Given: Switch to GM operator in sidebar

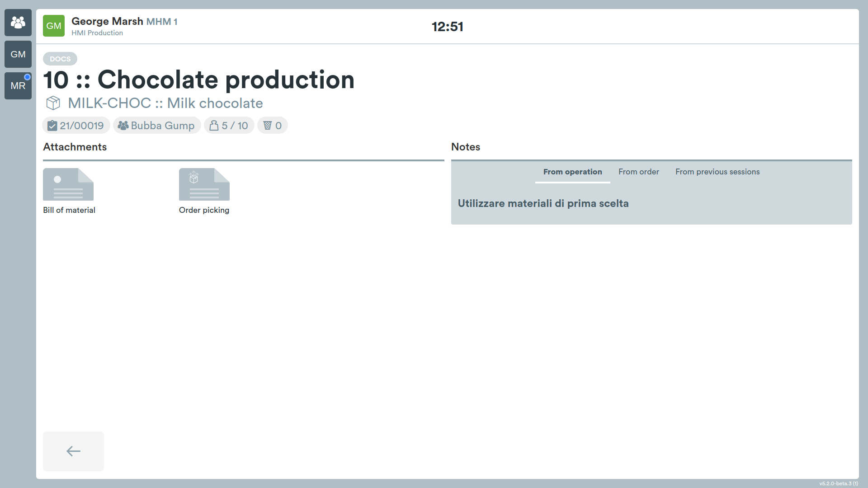Looking at the screenshot, I should coord(18,54).
